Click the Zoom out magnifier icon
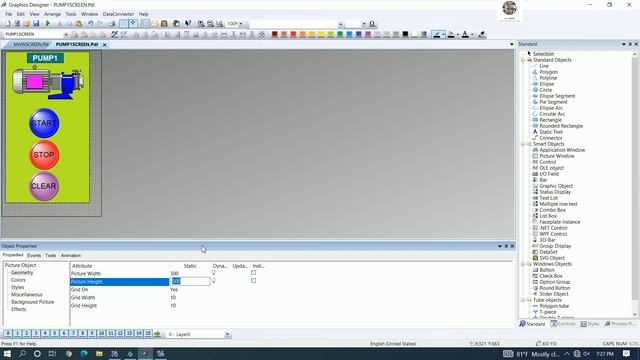 tap(210, 24)
